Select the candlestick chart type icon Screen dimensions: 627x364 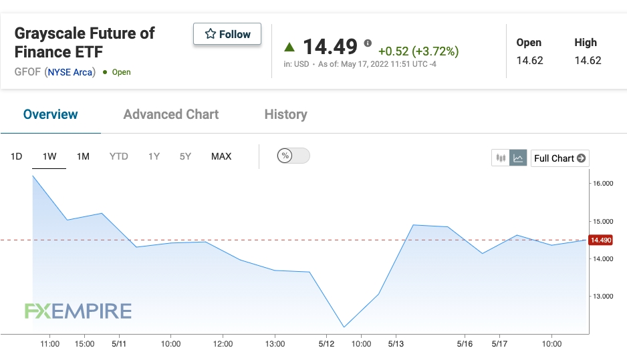[500, 158]
